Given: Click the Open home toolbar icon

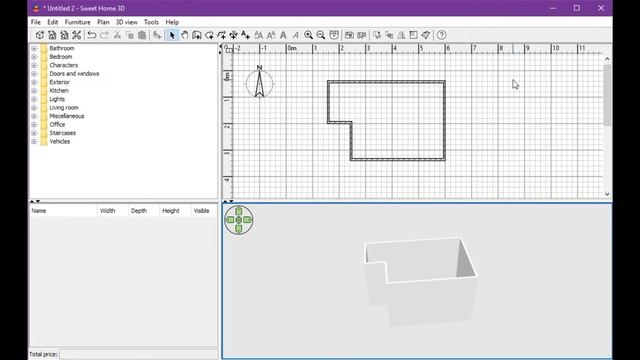Looking at the screenshot, I should click(52, 35).
